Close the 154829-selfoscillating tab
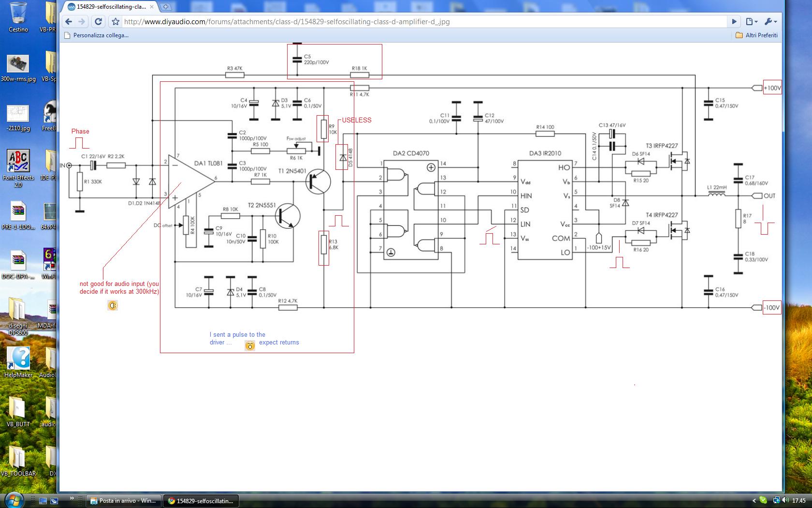Image resolution: width=812 pixels, height=508 pixels. click(x=152, y=7)
